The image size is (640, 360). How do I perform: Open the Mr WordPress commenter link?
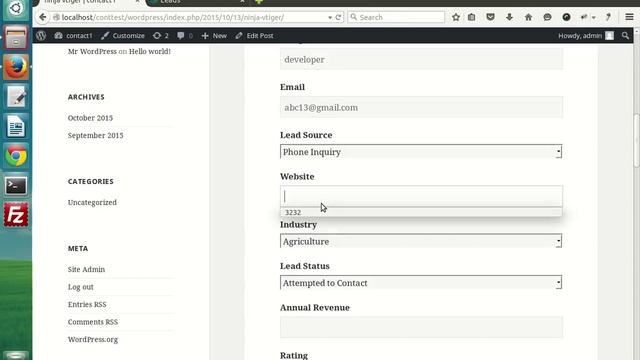pyautogui.click(x=92, y=51)
